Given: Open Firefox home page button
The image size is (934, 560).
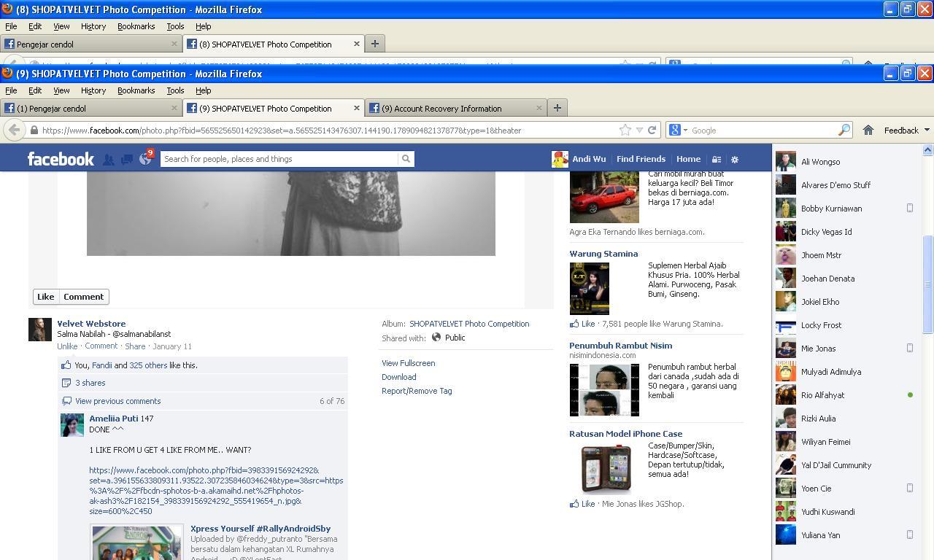Looking at the screenshot, I should pos(868,130).
